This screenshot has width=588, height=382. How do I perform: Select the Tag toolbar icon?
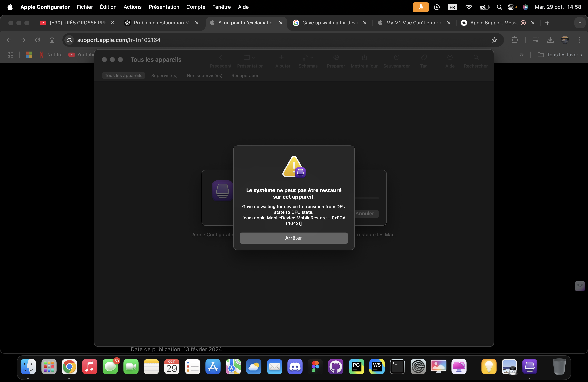pos(424,58)
